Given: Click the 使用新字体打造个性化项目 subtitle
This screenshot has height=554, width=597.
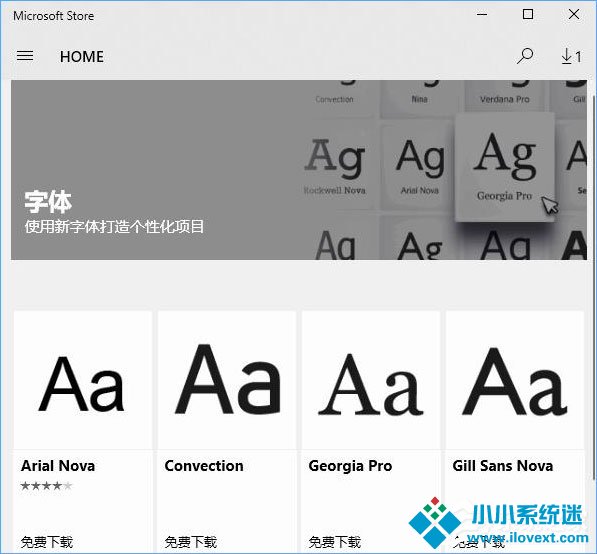Looking at the screenshot, I should [x=114, y=227].
